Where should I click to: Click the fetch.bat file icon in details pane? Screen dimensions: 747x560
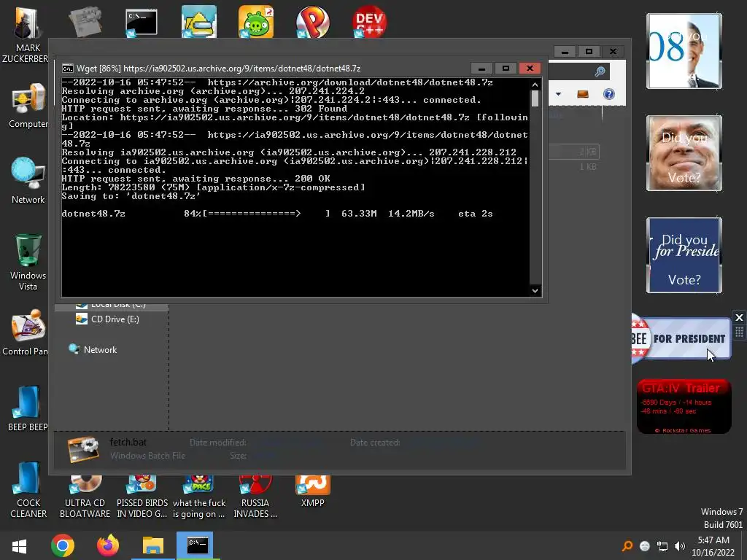tap(83, 449)
